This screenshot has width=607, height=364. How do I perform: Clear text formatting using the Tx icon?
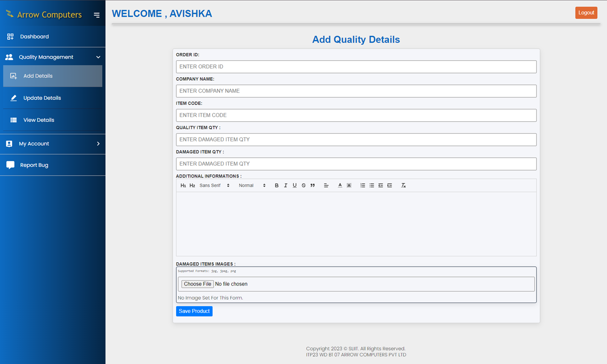[403, 185]
